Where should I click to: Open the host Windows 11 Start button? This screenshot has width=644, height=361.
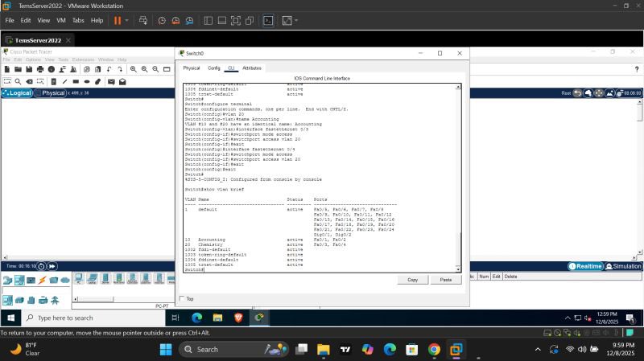[x=166, y=350]
